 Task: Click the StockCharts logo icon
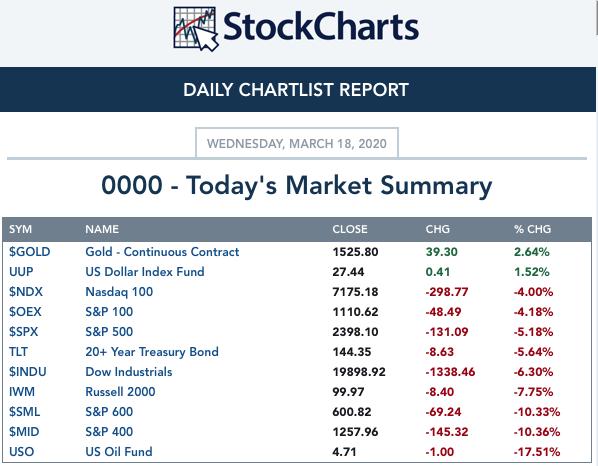pyautogui.click(x=196, y=29)
